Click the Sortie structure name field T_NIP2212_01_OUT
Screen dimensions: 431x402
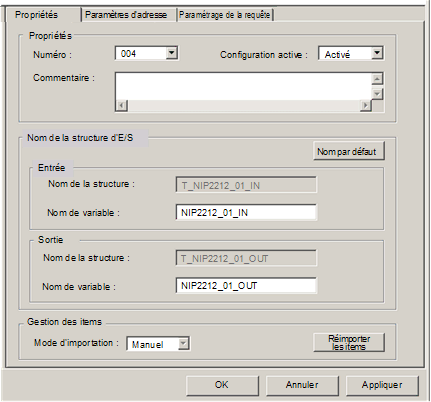click(246, 258)
